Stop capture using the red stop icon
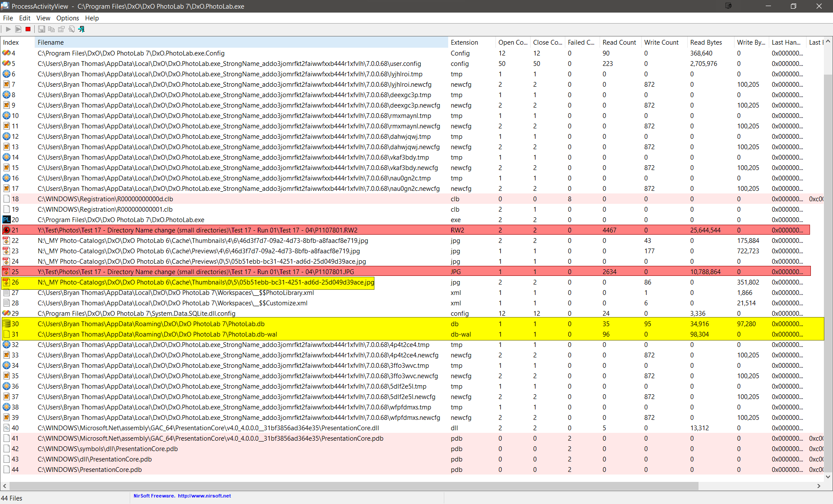This screenshot has width=833, height=504. click(x=28, y=29)
